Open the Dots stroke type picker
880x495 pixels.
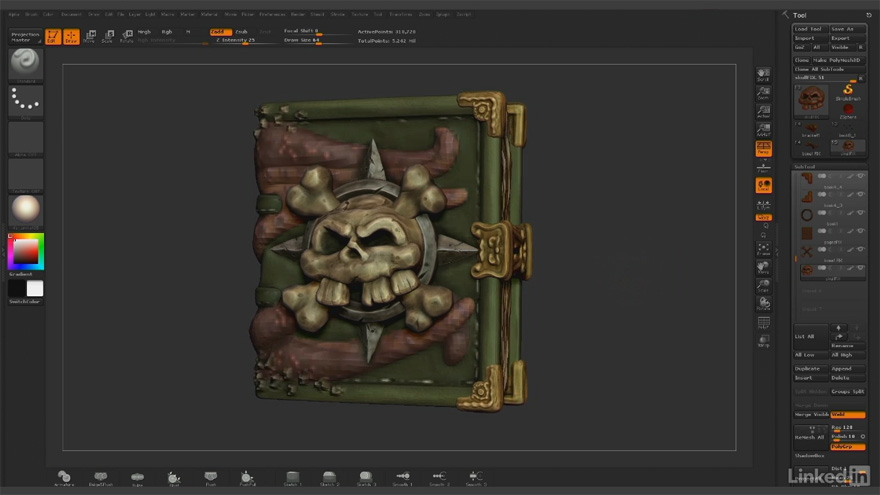tap(25, 102)
